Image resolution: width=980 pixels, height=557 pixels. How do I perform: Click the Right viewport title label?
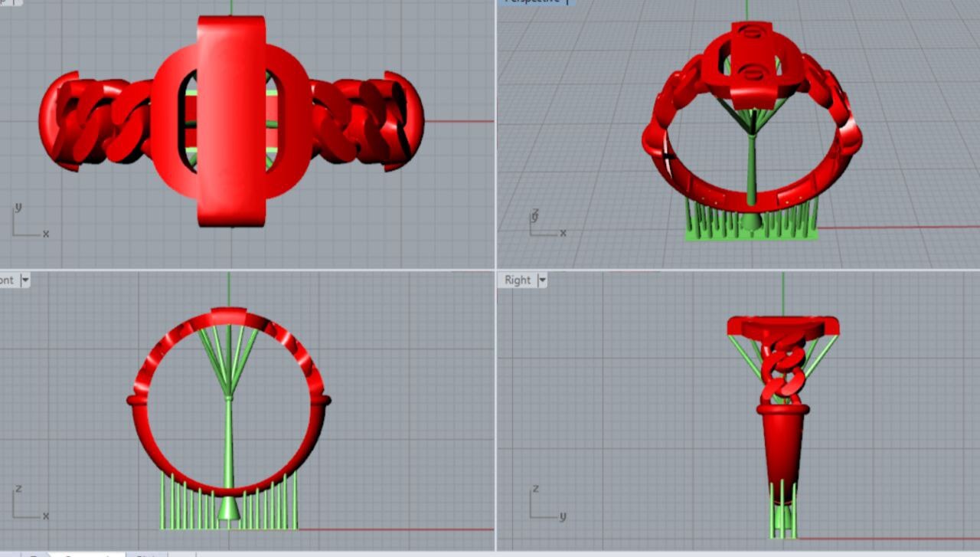[x=517, y=280]
